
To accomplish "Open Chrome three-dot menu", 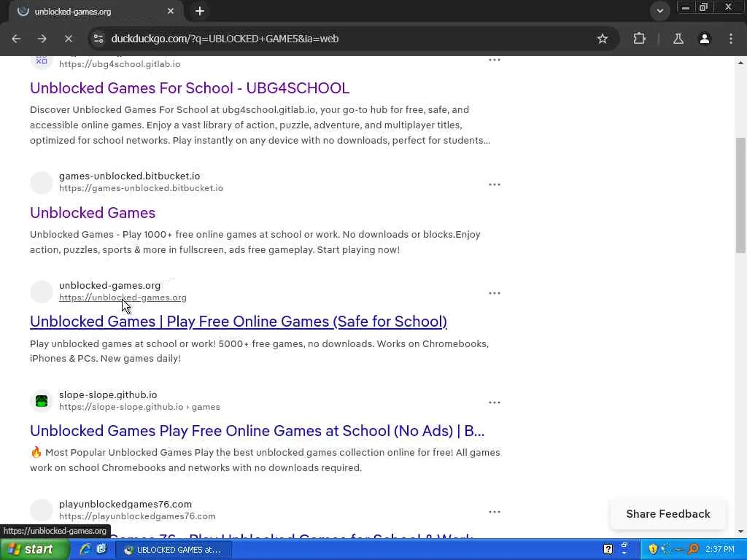I will 731,39.
